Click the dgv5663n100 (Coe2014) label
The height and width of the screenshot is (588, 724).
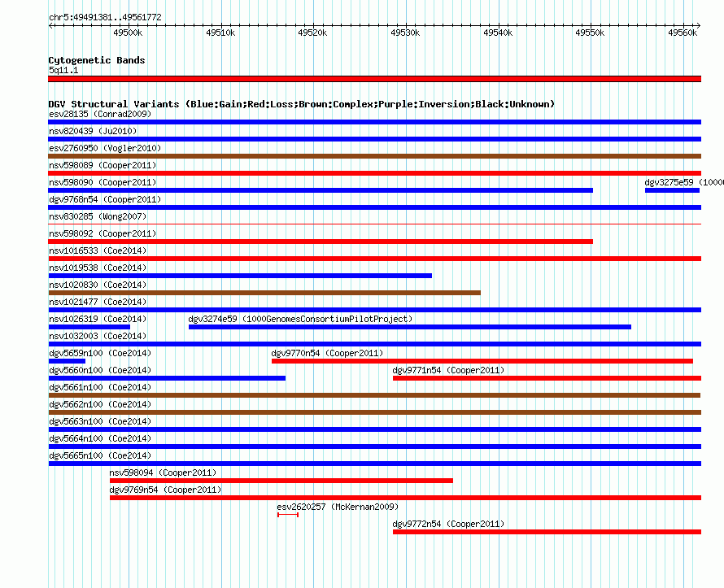pyautogui.click(x=100, y=421)
